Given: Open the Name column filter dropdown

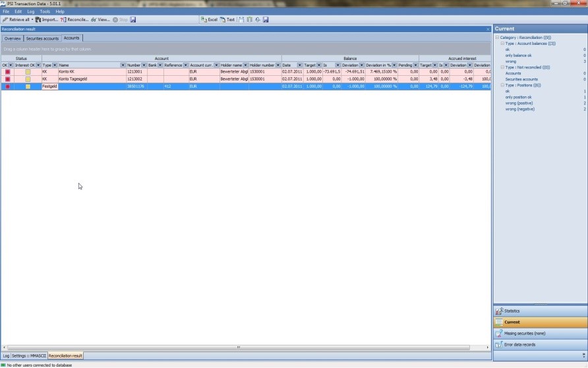Looking at the screenshot, I should tap(123, 65).
